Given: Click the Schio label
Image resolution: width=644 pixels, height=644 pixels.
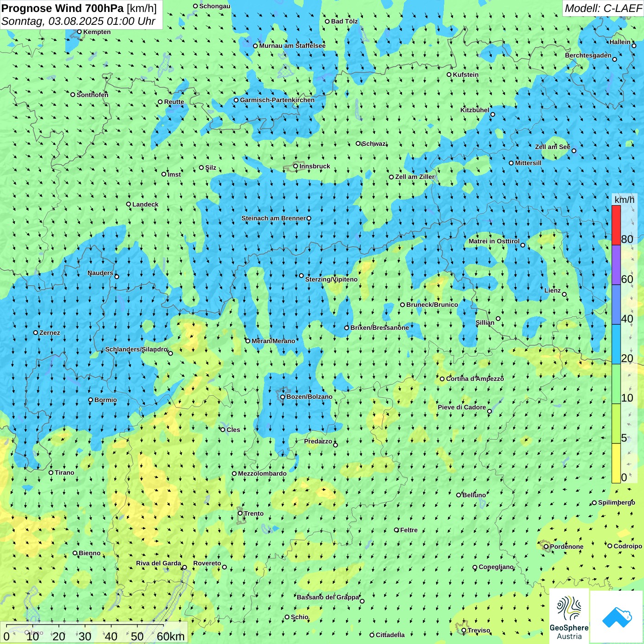Looking at the screenshot, I should pos(299,617).
